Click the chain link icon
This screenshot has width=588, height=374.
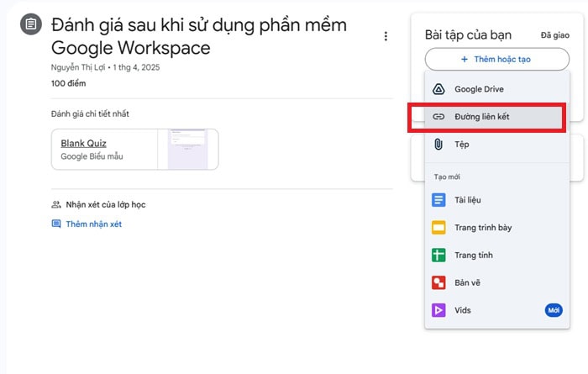(438, 118)
